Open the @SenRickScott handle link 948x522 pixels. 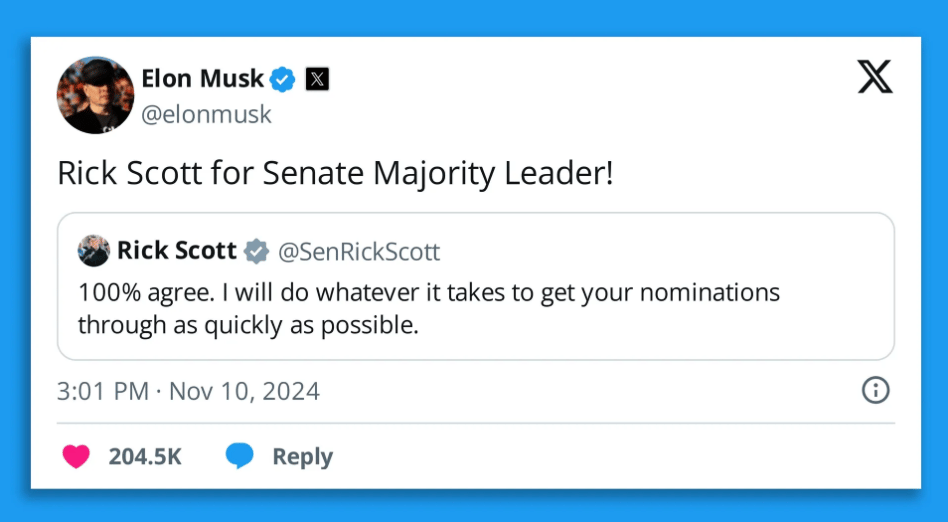point(358,251)
